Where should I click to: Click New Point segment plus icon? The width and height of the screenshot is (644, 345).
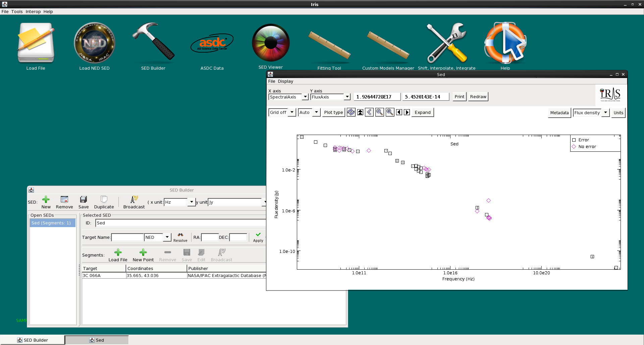(x=143, y=253)
